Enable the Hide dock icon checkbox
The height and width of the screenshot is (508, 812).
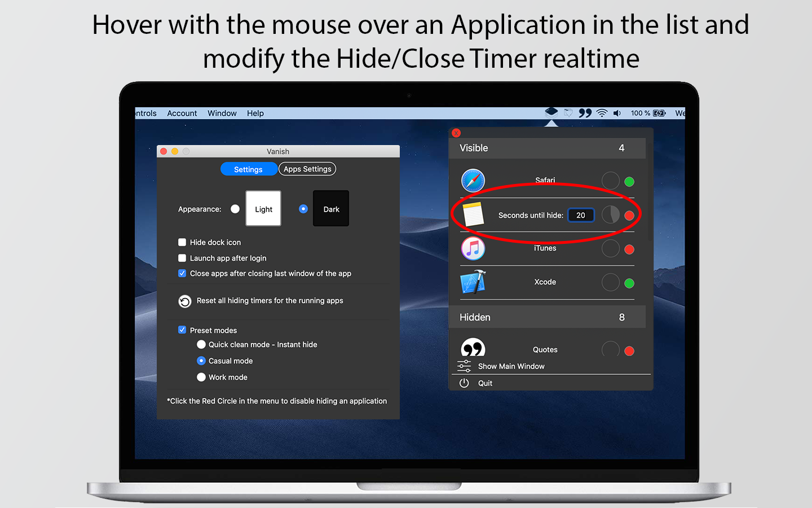coord(182,242)
